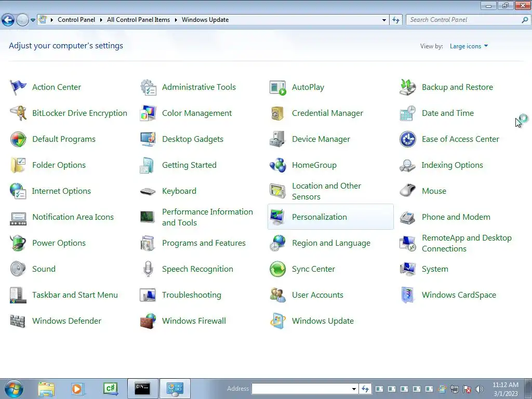532x399 pixels.
Task: Open the Indexing Options magnifier icon
Action: pyautogui.click(x=407, y=165)
